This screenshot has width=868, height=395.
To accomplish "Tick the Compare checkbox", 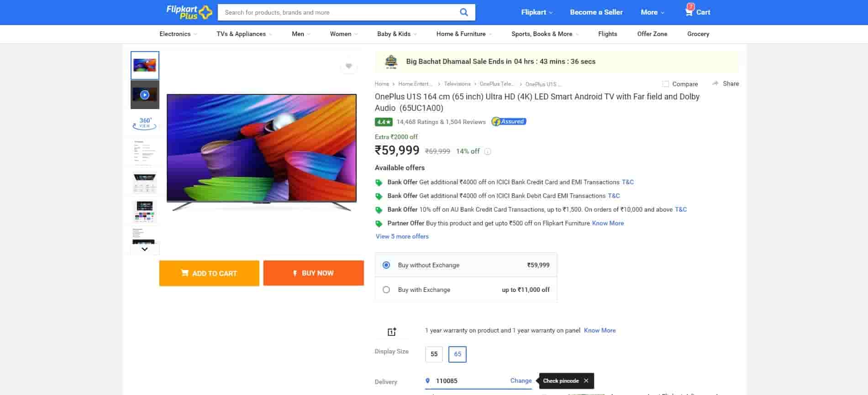I will coord(666,84).
